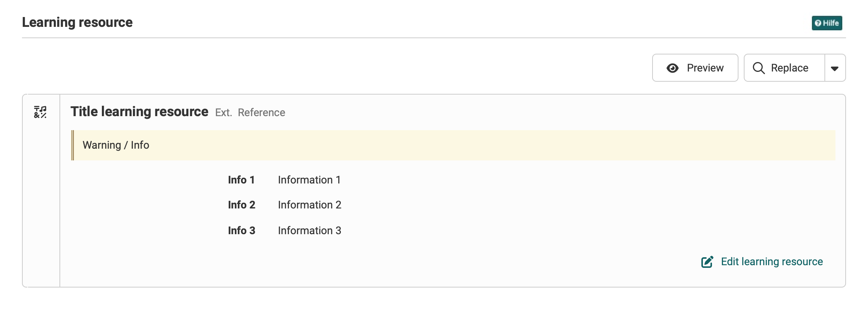Image resolution: width=868 pixels, height=314 pixels.
Task: Select the media type icon on the resource card
Action: tap(39, 112)
